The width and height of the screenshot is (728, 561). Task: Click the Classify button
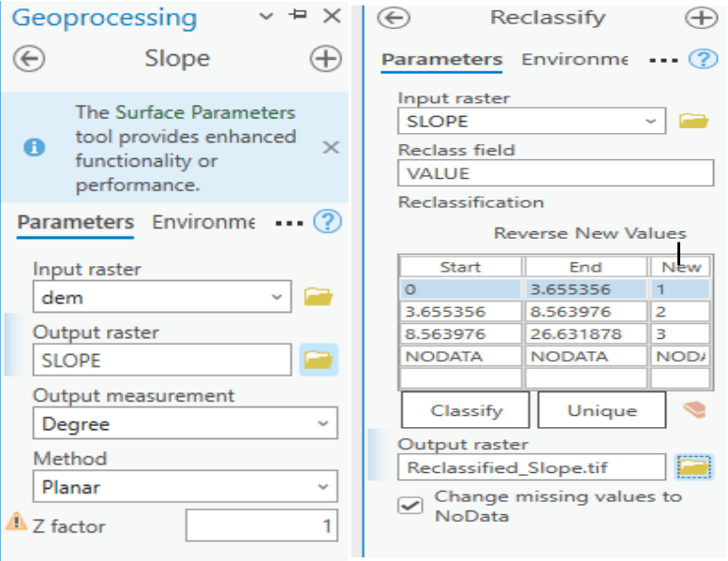pos(466,410)
